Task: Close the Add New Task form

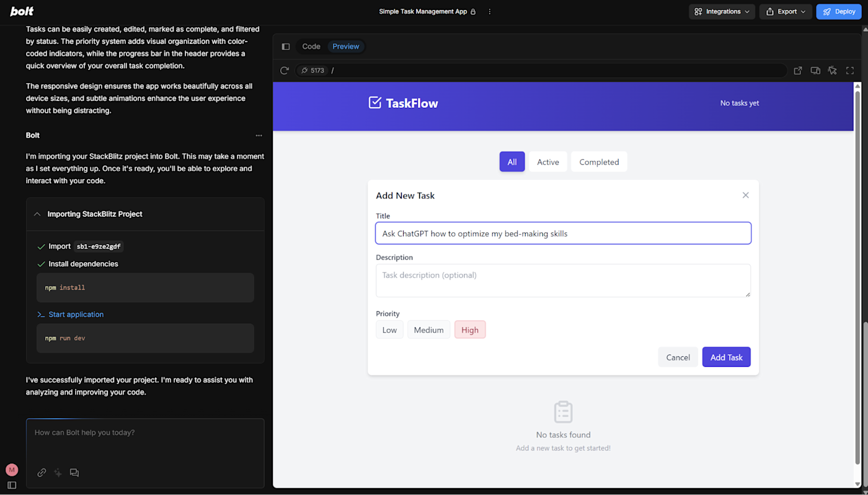Action: (746, 195)
